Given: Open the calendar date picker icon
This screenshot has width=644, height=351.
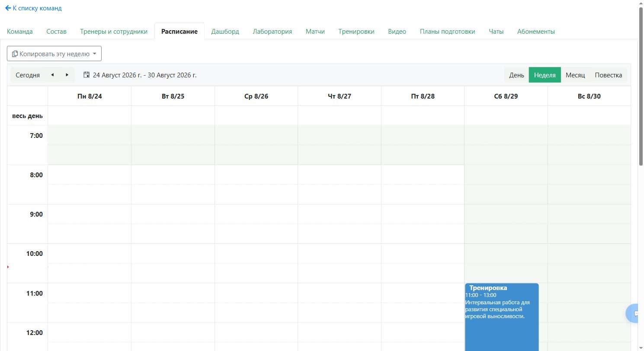Looking at the screenshot, I should click(x=87, y=75).
